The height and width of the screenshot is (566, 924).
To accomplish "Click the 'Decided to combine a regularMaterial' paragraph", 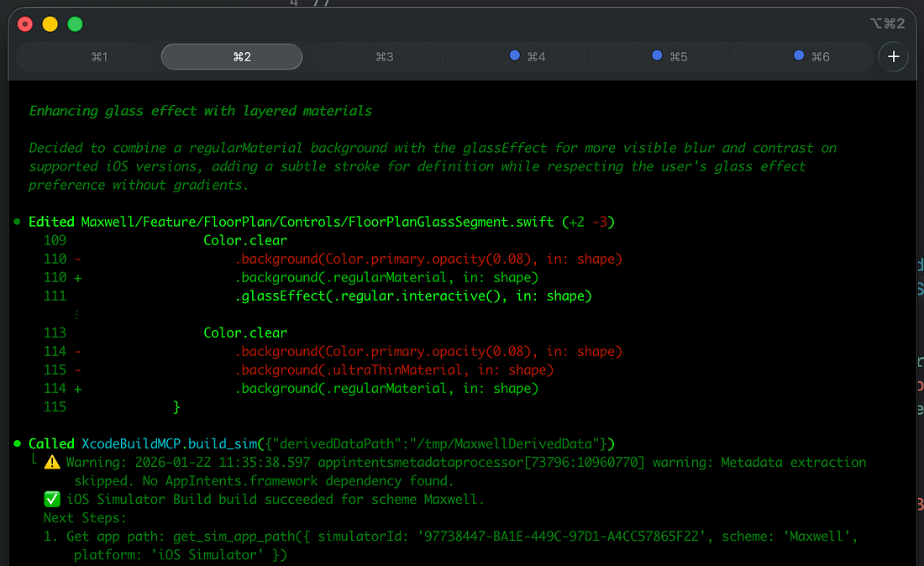I will point(433,166).
